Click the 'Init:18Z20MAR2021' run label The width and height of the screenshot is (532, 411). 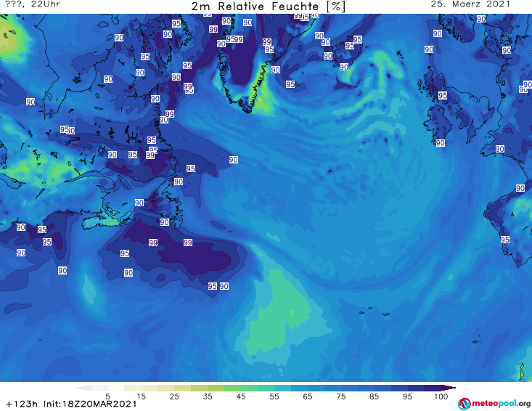(90, 404)
